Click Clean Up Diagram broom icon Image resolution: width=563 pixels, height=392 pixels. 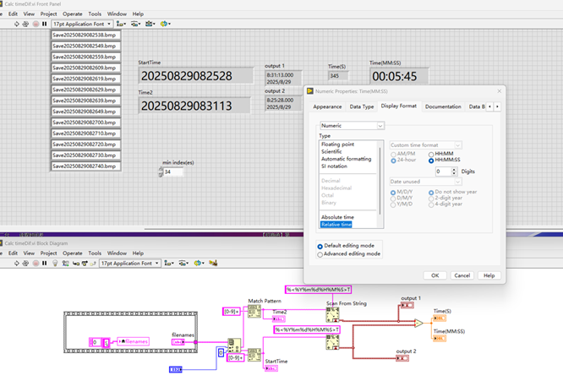[213, 263]
